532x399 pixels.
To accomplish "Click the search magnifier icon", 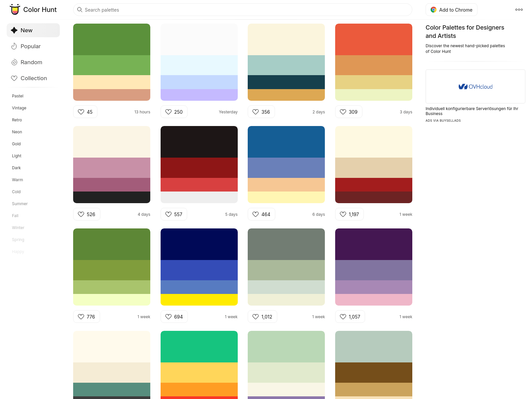I will click(80, 10).
